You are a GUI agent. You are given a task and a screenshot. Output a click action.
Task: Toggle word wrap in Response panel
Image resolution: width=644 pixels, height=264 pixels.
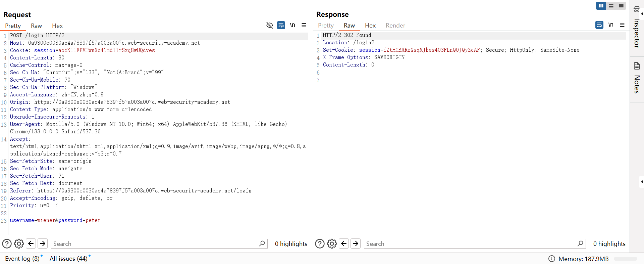pyautogui.click(x=599, y=25)
